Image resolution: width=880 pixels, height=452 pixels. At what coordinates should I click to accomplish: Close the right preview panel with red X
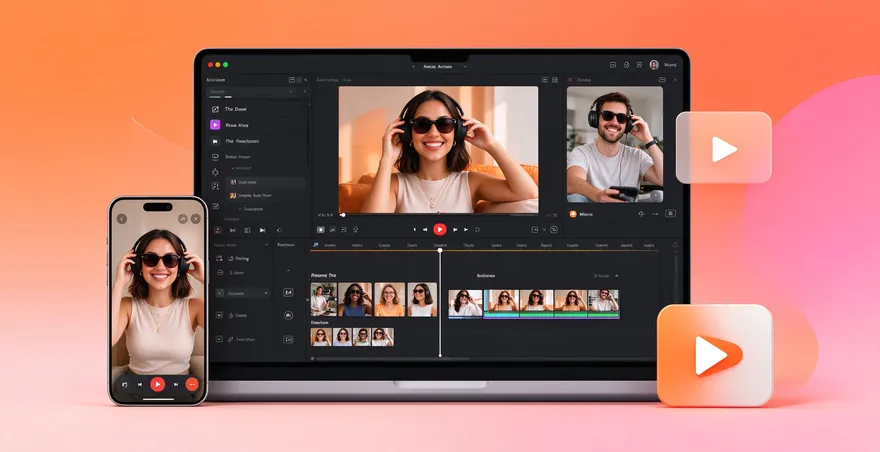click(x=570, y=80)
